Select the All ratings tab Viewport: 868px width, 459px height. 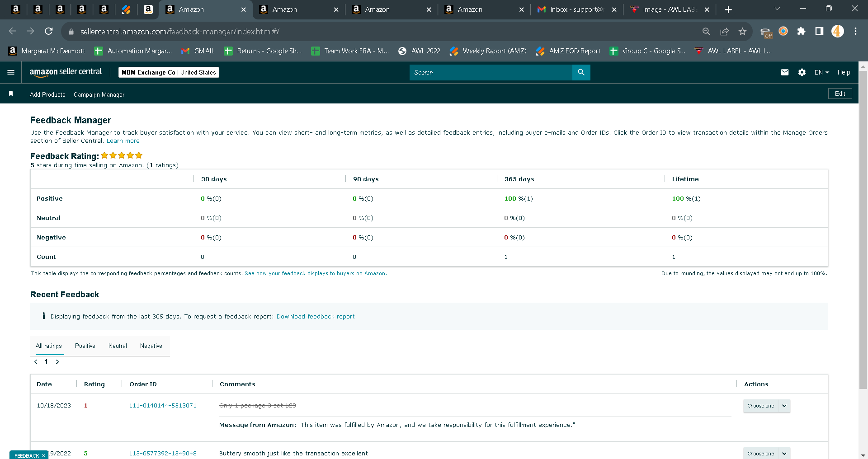coord(49,346)
